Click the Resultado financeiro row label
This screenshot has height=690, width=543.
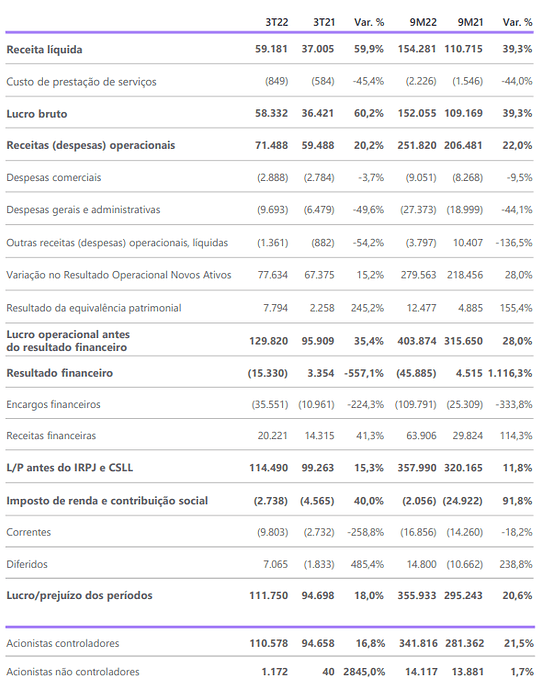59,373
